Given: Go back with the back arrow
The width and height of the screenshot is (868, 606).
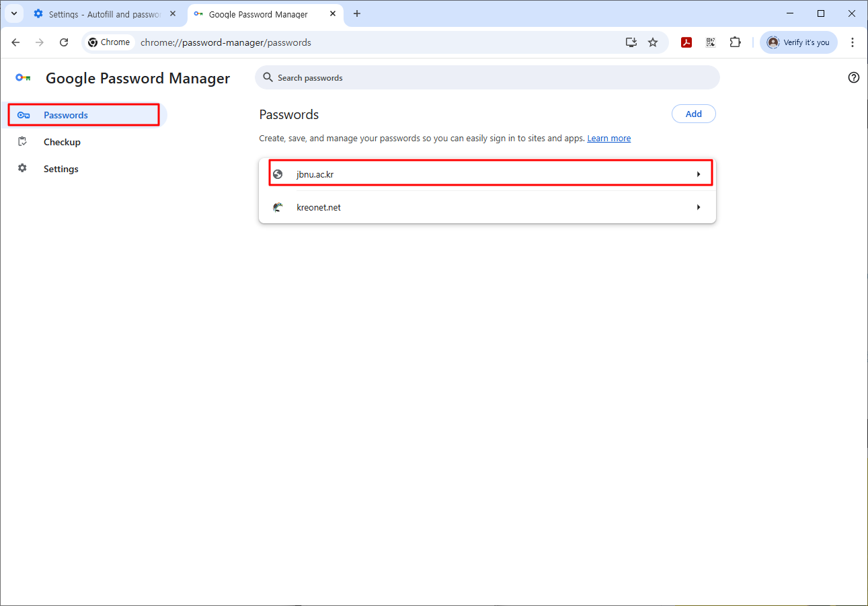Looking at the screenshot, I should coord(16,42).
